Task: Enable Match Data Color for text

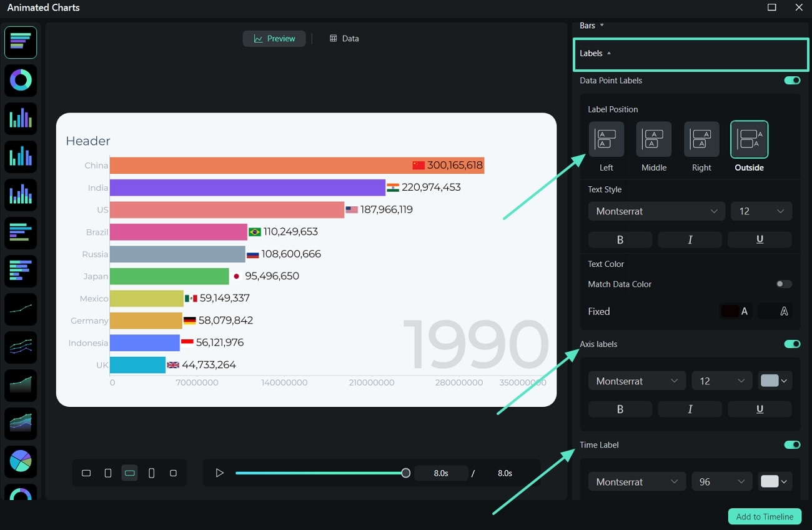Action: [x=784, y=284]
